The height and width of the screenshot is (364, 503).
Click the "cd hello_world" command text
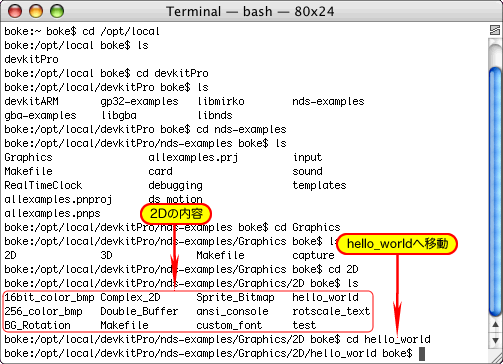coord(388,340)
